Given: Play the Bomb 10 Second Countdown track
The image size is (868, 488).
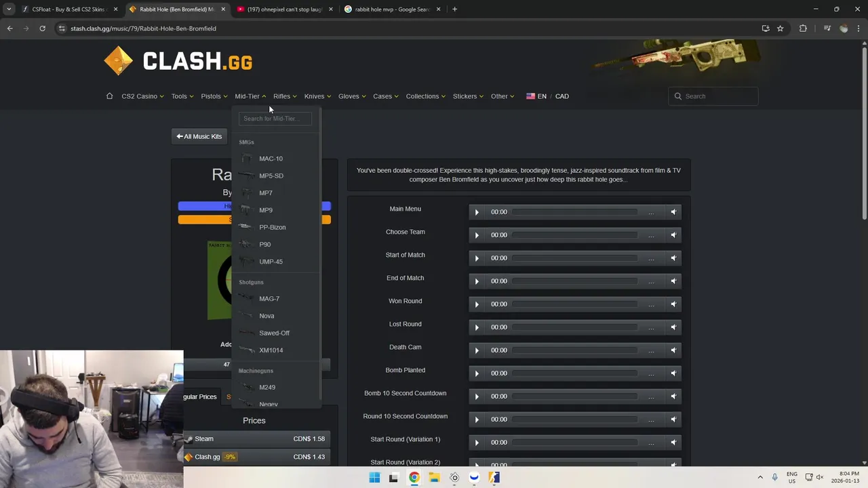Looking at the screenshot, I should pos(477,396).
